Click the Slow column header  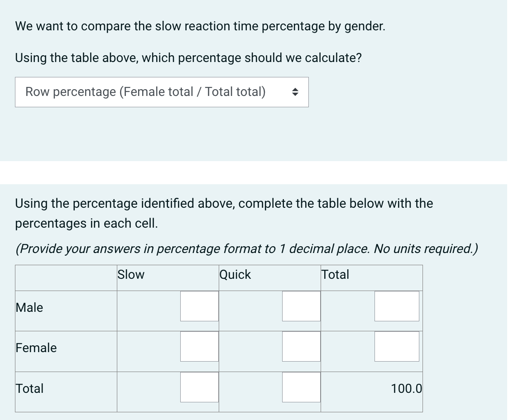[x=131, y=275]
